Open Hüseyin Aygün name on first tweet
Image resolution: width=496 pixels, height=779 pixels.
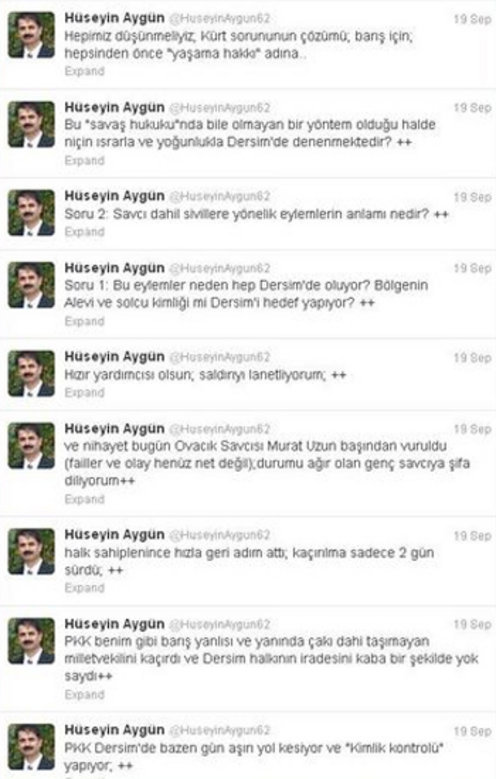click(114, 18)
